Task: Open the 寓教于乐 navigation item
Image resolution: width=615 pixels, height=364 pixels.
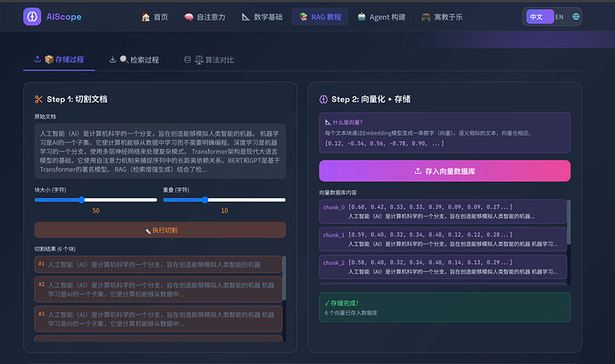Action: pos(442,17)
